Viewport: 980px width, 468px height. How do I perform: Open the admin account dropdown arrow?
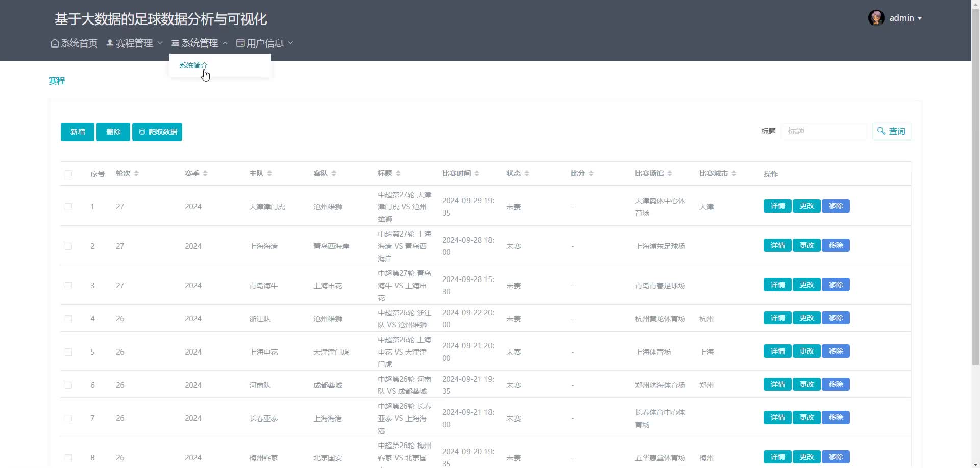click(920, 18)
